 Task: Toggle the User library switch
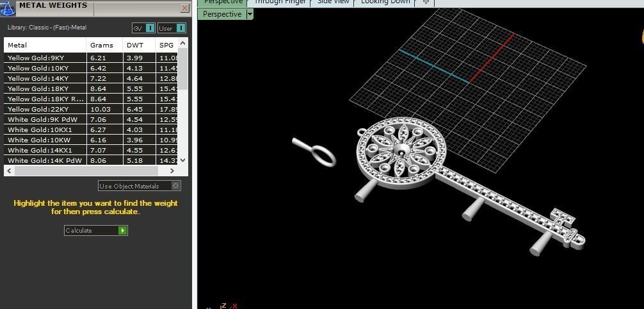[172, 28]
